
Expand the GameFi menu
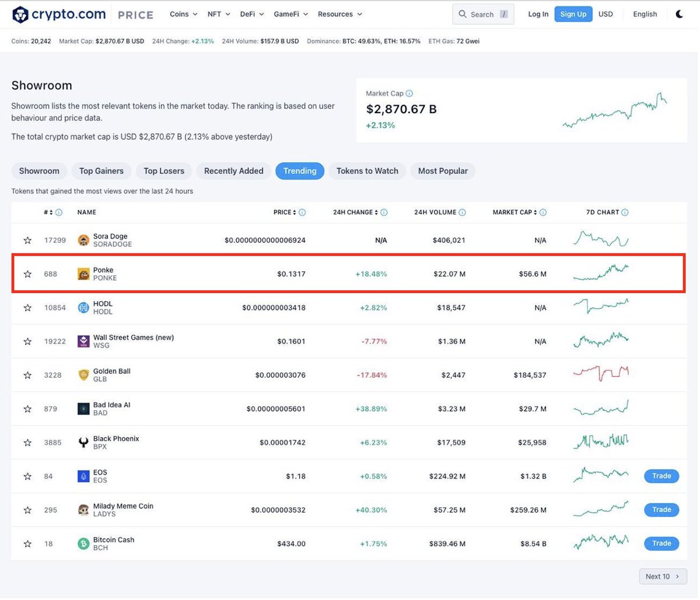(x=290, y=14)
